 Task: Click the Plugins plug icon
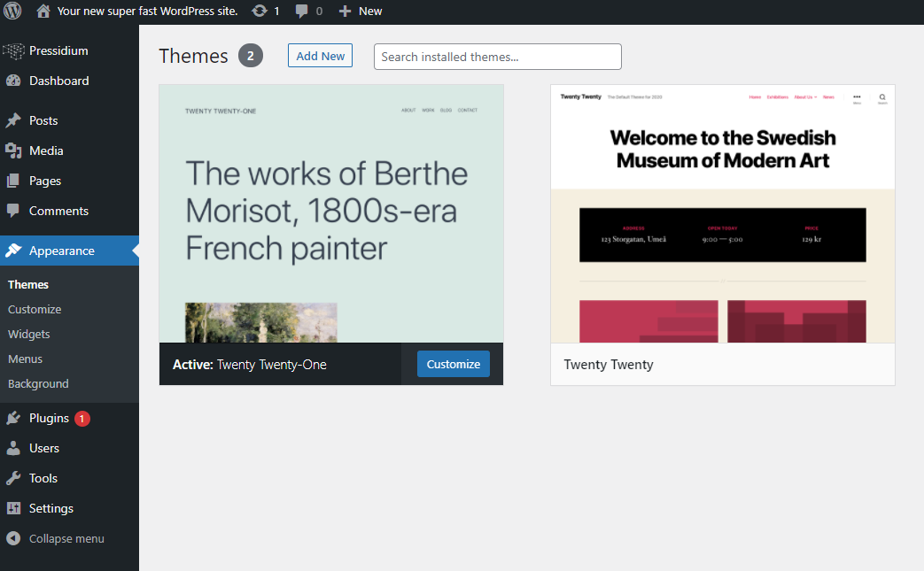point(13,418)
